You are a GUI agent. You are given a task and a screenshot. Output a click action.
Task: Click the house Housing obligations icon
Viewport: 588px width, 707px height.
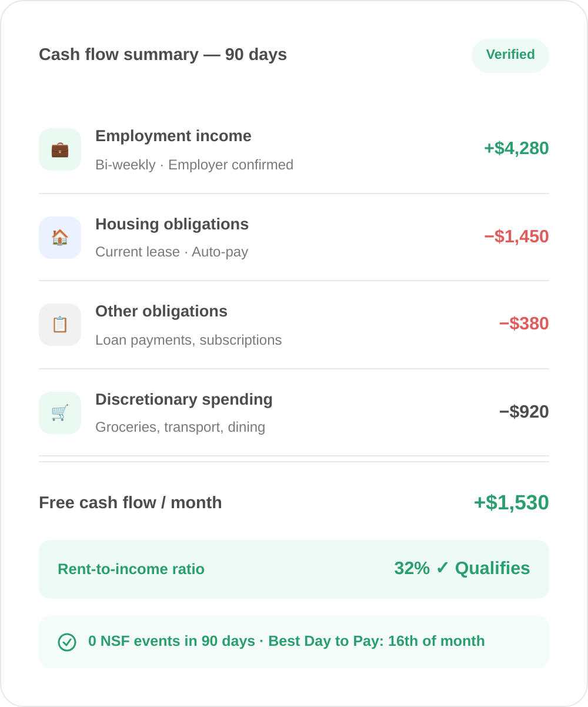tap(60, 238)
